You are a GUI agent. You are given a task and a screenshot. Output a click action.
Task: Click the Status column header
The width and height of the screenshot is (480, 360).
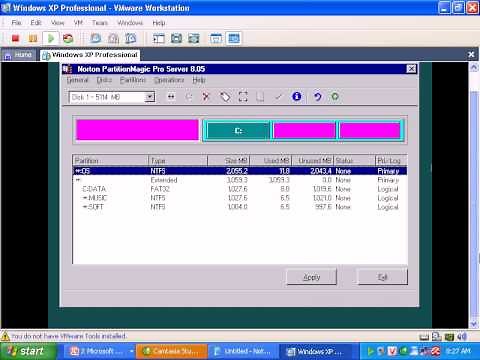354,161
